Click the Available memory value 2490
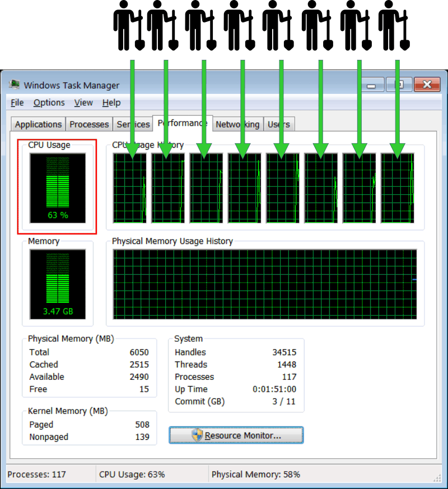The image size is (448, 489). pos(139,377)
